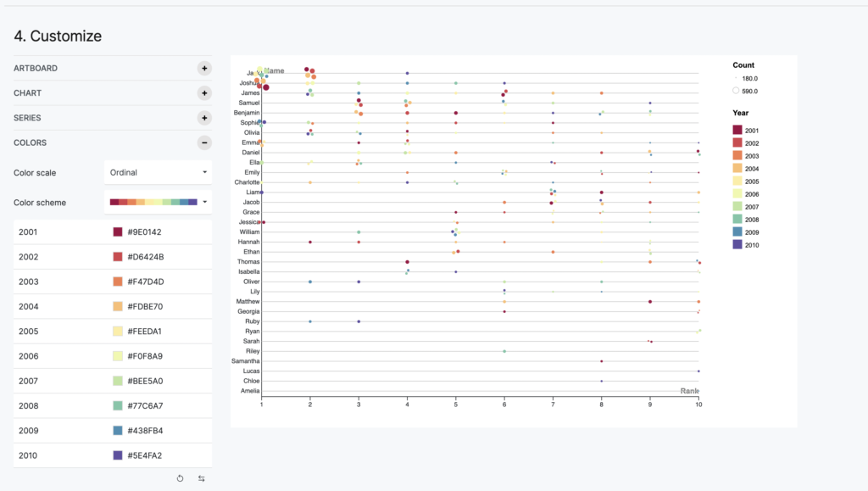Click the 2001 color swatch #9E0142
Image resolution: width=868 pixels, height=491 pixels.
[x=117, y=232]
